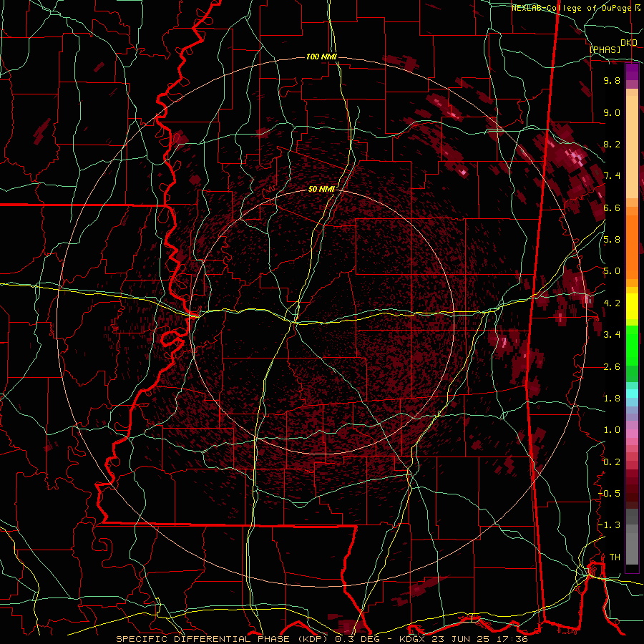This screenshot has width=644, height=644.
Task: Click the 100 NMI range ring label
Action: click(321, 57)
